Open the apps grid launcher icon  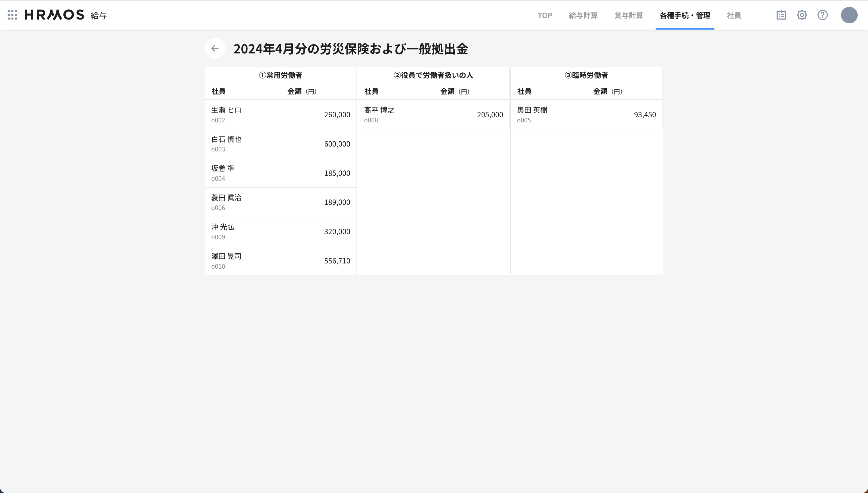click(12, 15)
